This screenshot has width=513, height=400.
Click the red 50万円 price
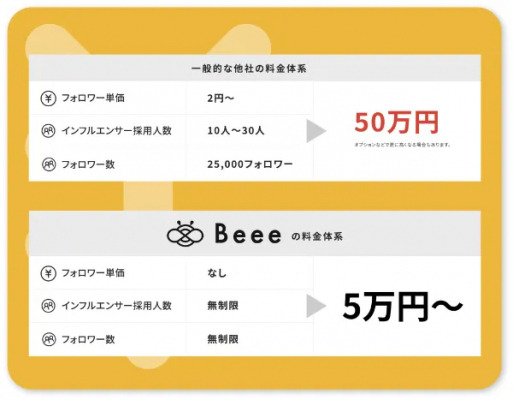pos(396,123)
